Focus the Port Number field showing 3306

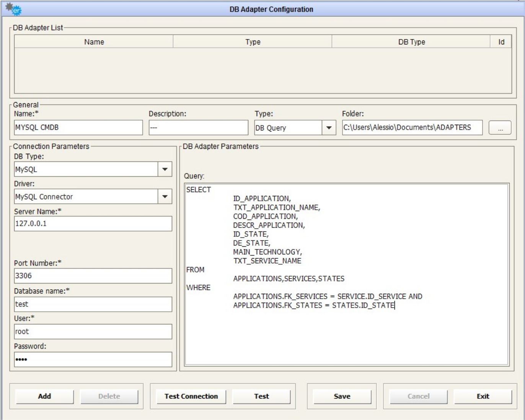coord(93,276)
